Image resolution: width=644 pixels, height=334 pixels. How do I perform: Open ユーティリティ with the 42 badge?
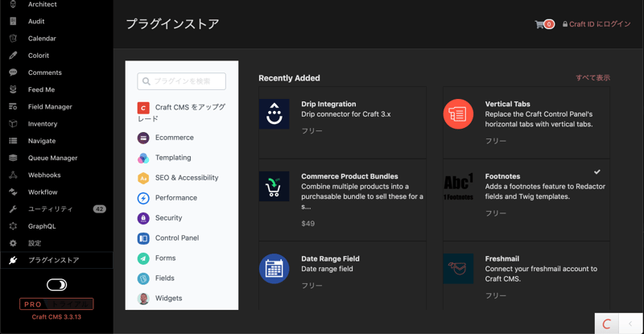coord(50,209)
